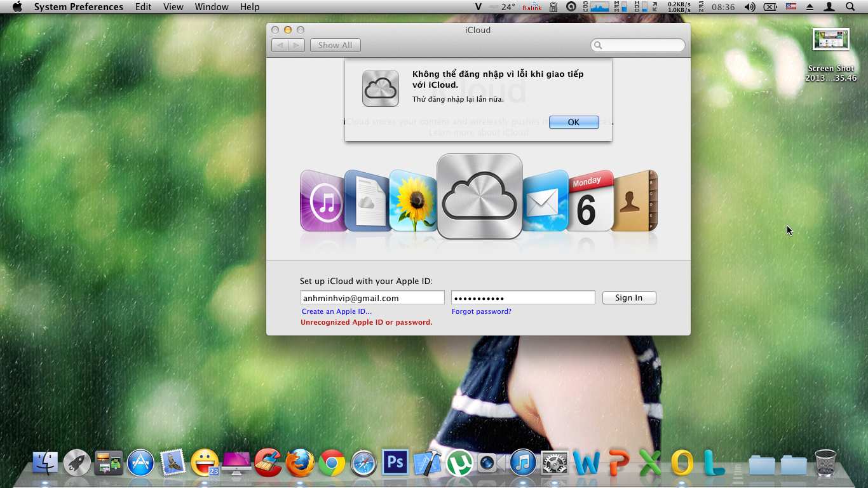Open the US flag input menu

pyautogui.click(x=791, y=7)
